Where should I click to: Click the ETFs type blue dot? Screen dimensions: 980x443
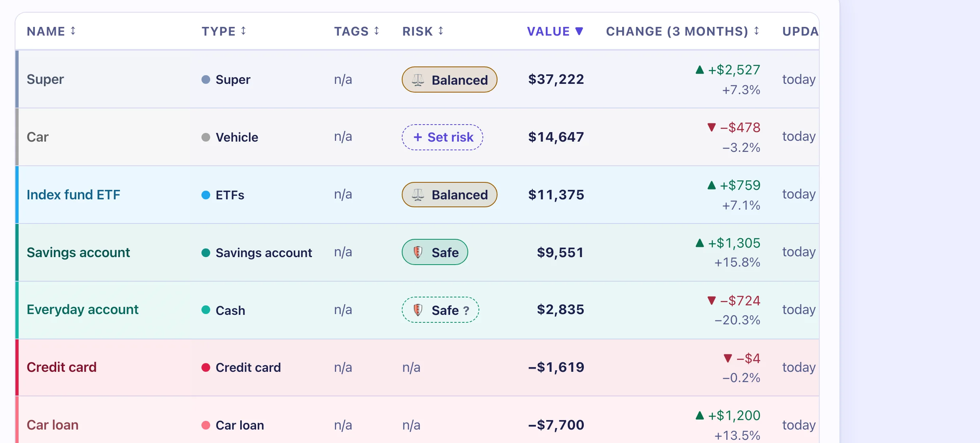pos(206,195)
